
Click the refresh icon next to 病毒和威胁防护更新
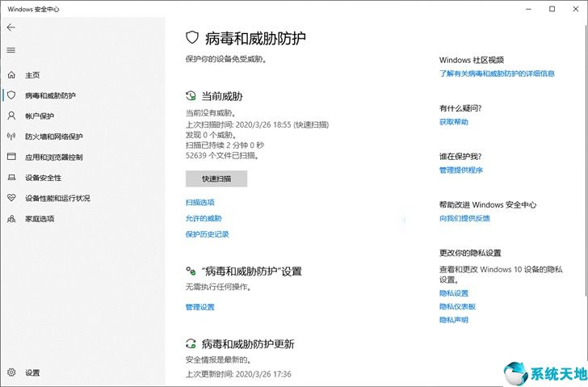191,343
